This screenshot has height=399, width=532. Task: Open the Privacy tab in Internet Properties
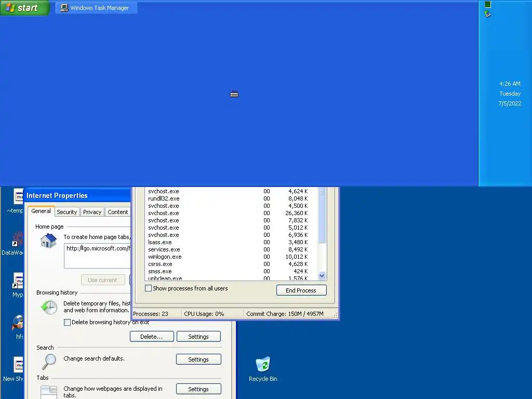(x=92, y=212)
